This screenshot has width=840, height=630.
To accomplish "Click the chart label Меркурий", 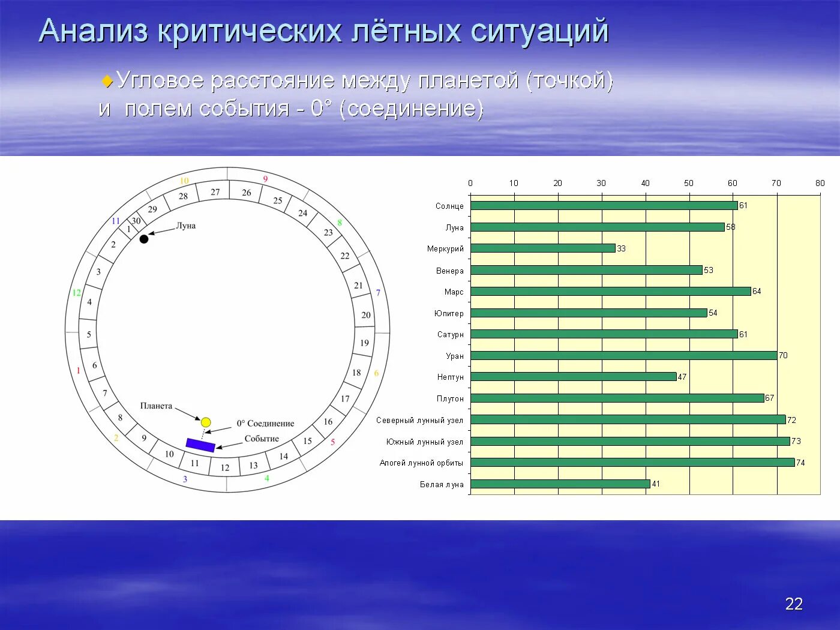I will pos(445,248).
